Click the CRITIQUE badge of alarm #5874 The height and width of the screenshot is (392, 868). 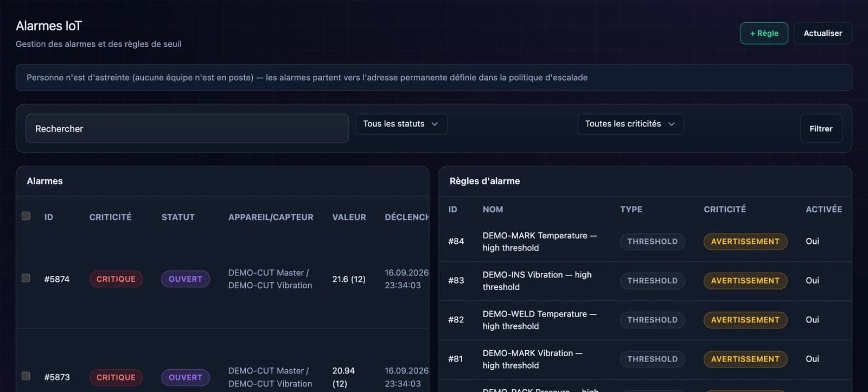(x=116, y=279)
